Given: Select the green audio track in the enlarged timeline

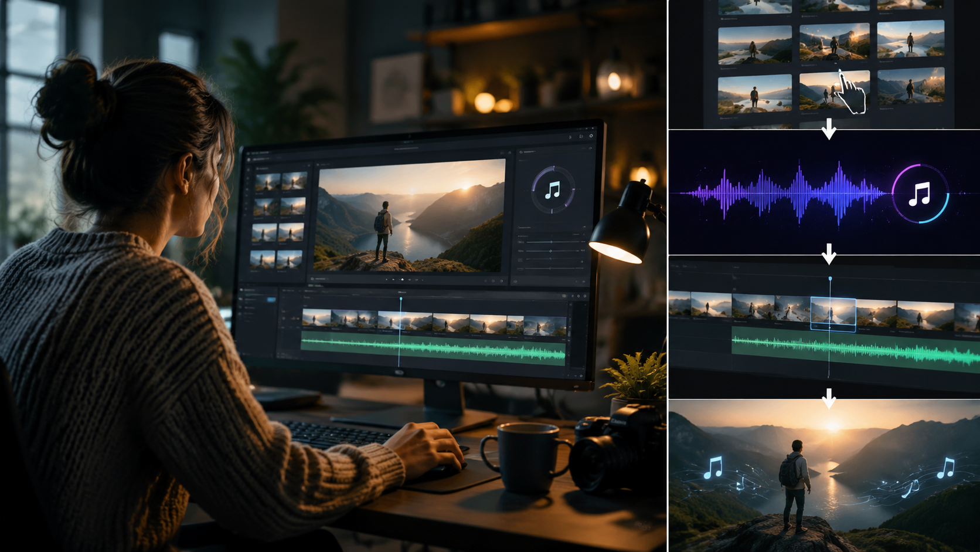Looking at the screenshot, I should (x=856, y=348).
